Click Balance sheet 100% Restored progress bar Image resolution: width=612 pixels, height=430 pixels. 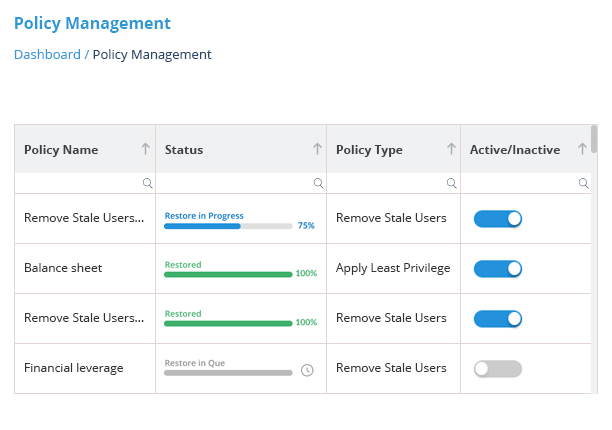228,275
